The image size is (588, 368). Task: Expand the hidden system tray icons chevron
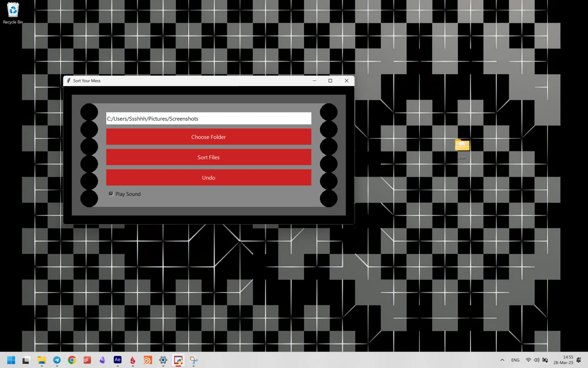coord(502,360)
